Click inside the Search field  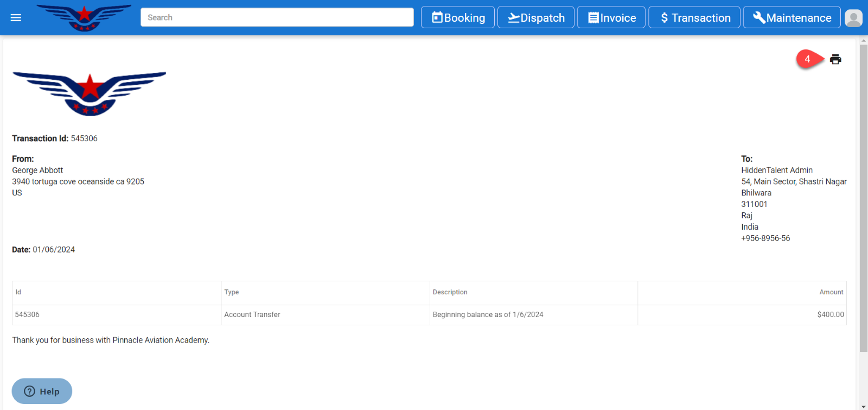[277, 17]
